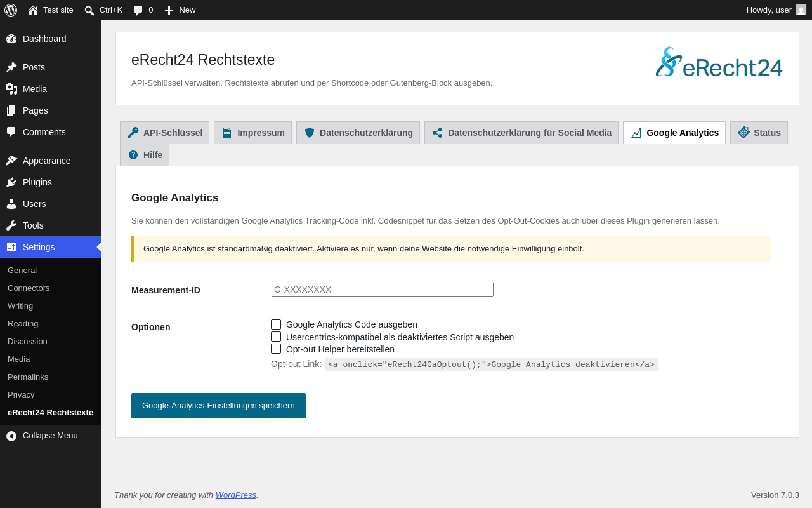Click the Google Analytics section heading
This screenshot has height=508, width=812.
pyautogui.click(x=174, y=197)
